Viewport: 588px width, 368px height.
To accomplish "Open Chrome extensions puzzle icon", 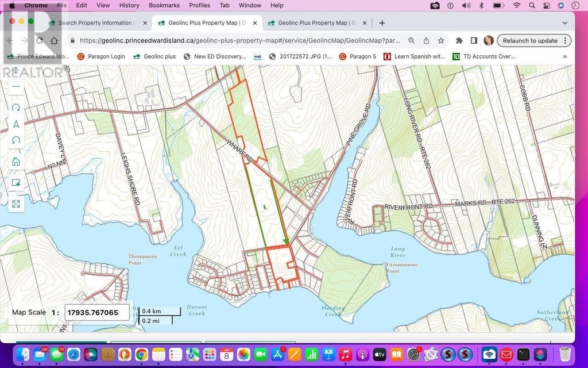I will [x=459, y=41].
